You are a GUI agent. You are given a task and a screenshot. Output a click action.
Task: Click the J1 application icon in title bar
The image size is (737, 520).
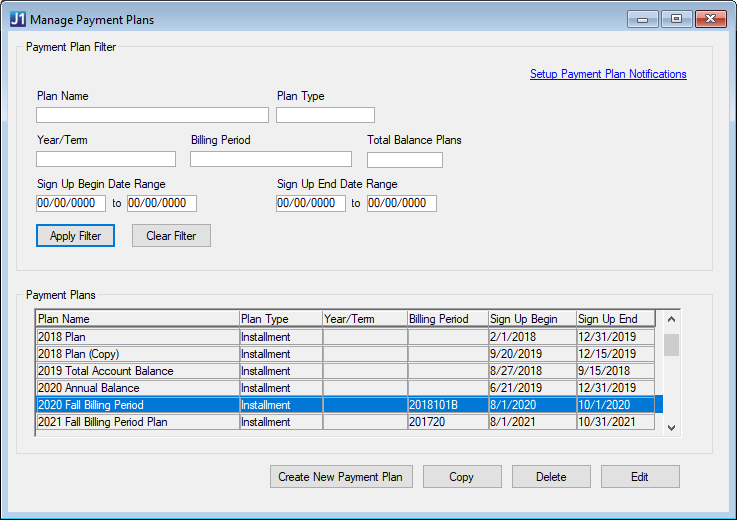point(17,19)
